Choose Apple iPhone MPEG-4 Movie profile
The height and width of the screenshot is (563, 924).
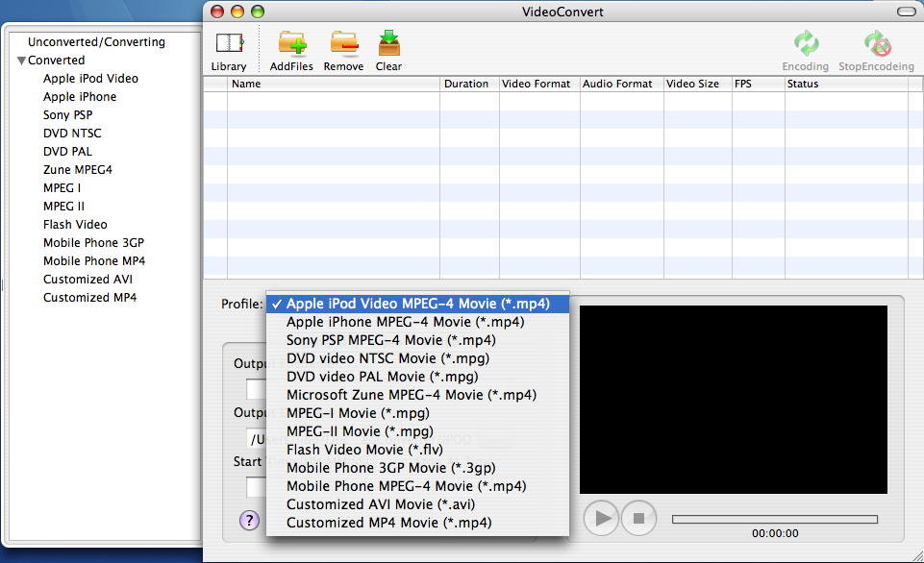click(418, 322)
